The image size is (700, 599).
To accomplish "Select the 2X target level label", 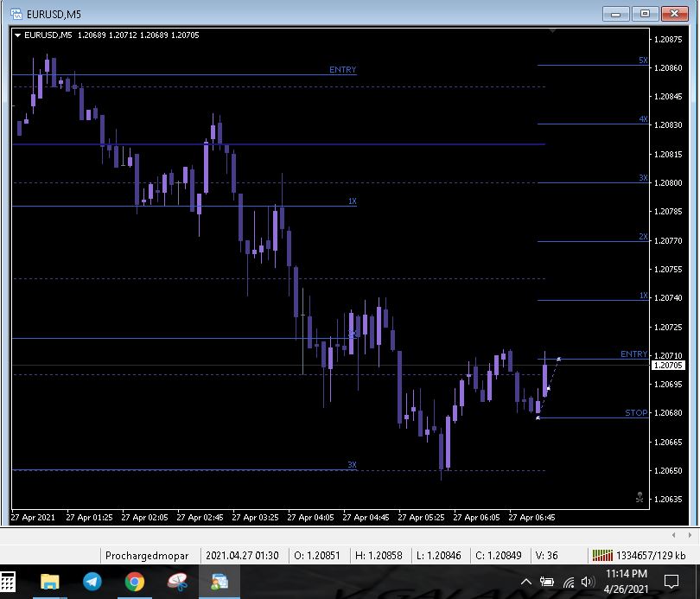I will (x=643, y=237).
